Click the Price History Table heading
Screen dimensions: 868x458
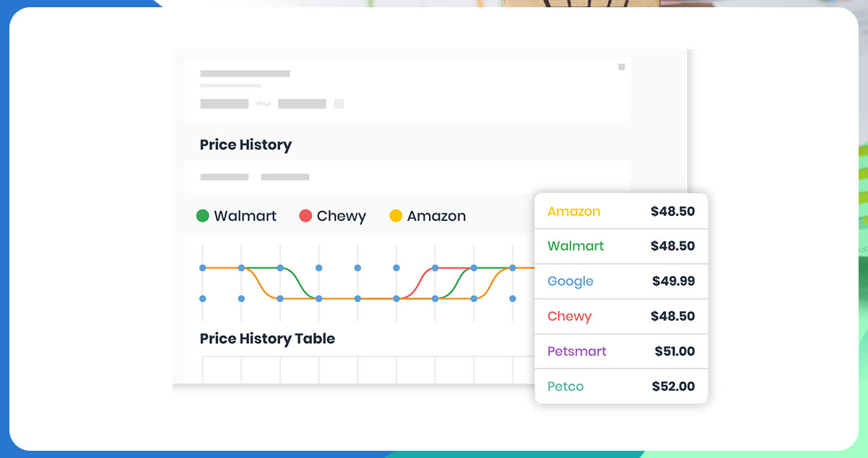[x=267, y=338]
